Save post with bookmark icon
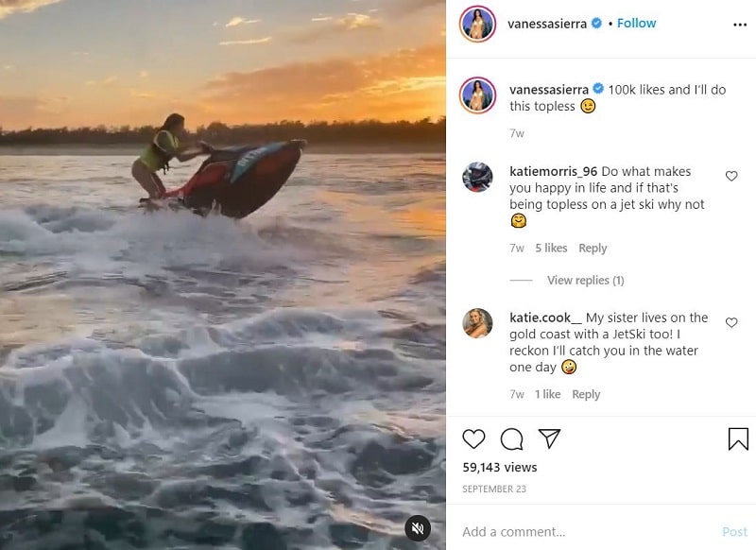 (x=738, y=438)
